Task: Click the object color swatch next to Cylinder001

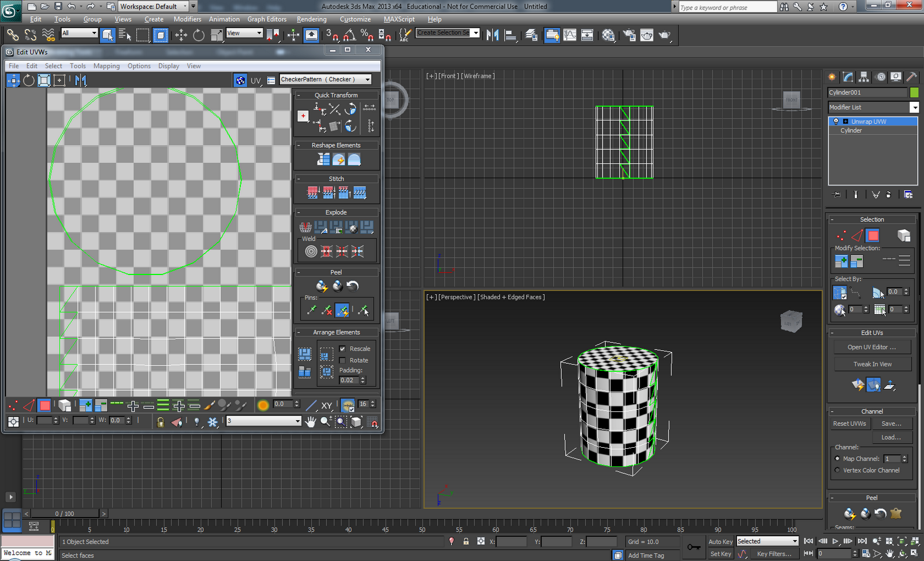Action: point(914,92)
